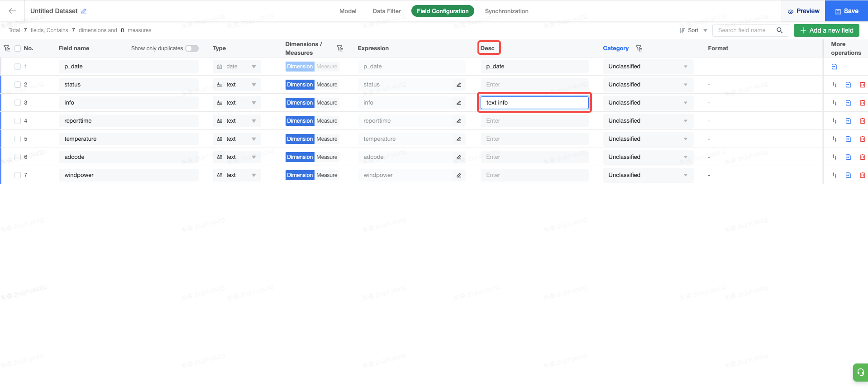Edit the adcode expression pencil icon
The height and width of the screenshot is (392, 868).
point(458,157)
